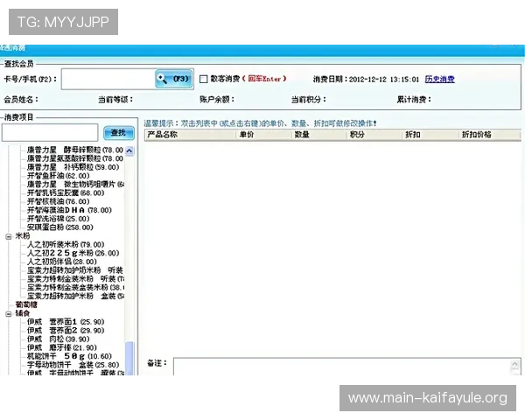Select 安琪蛋白粉 (258.00)
Image resolution: width=525 pixels, height=420 pixels.
point(59,227)
